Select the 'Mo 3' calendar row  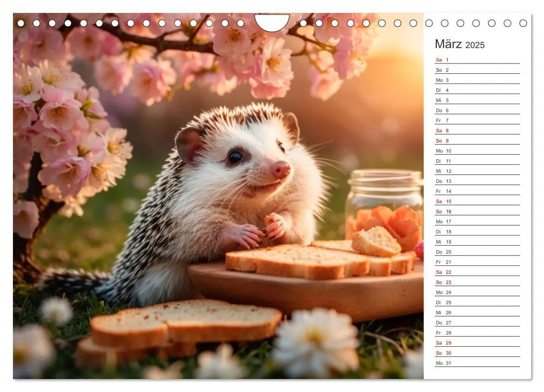[477, 80]
